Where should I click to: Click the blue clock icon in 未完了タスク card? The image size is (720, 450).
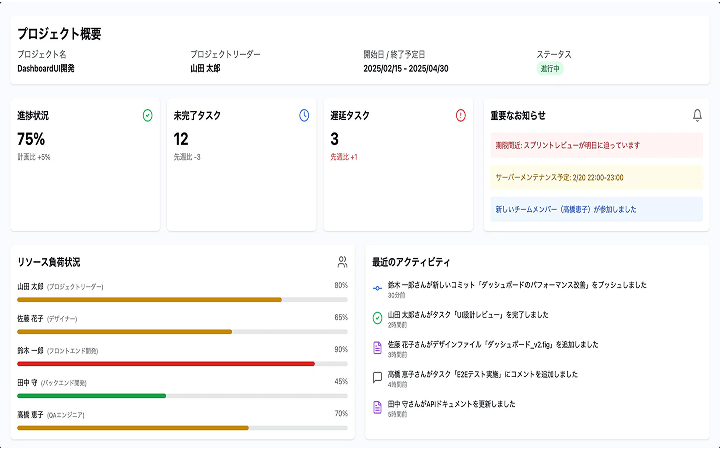(x=304, y=115)
